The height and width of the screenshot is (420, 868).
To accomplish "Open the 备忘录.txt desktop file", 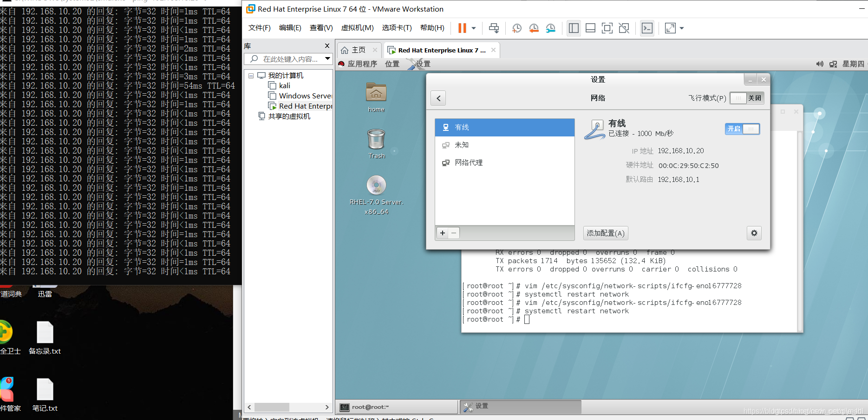I will click(x=45, y=338).
